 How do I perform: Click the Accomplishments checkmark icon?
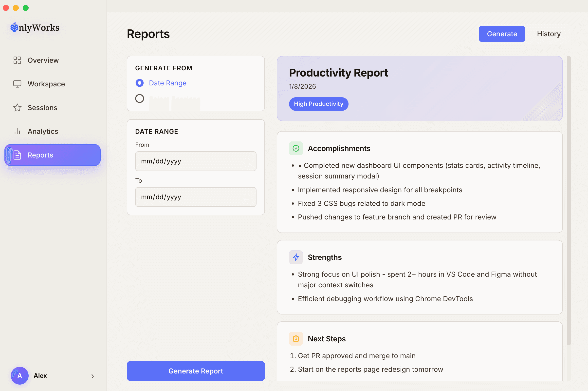point(296,148)
